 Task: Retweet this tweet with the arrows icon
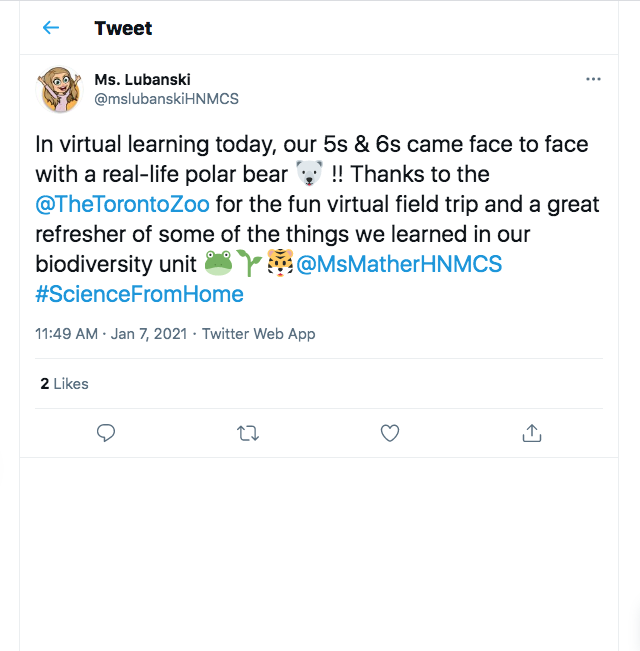click(248, 433)
